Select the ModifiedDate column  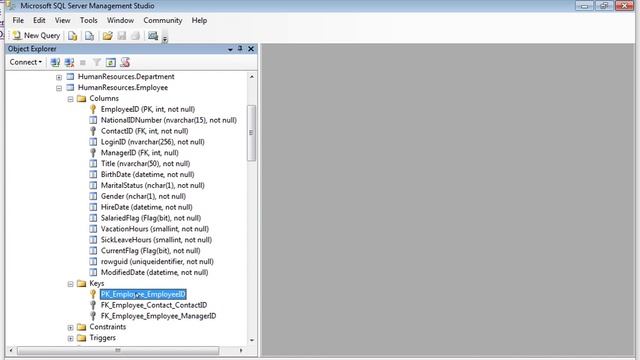[x=154, y=273]
